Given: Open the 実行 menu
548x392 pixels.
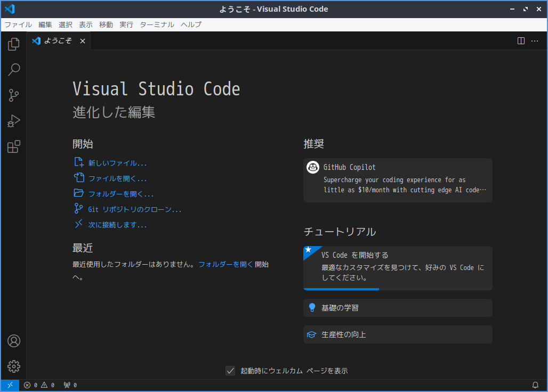Looking at the screenshot, I should [126, 24].
